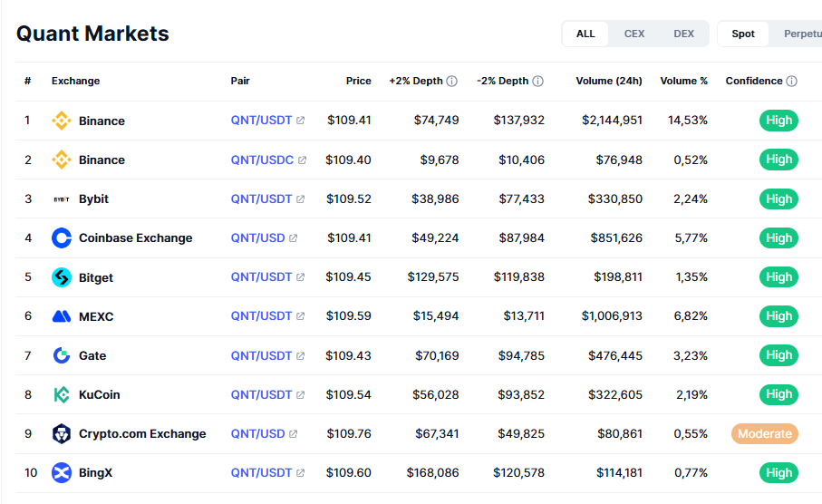This screenshot has width=822, height=504.
Task: Open the KuCoin exchange name link
Action: pyautogui.click(x=99, y=394)
